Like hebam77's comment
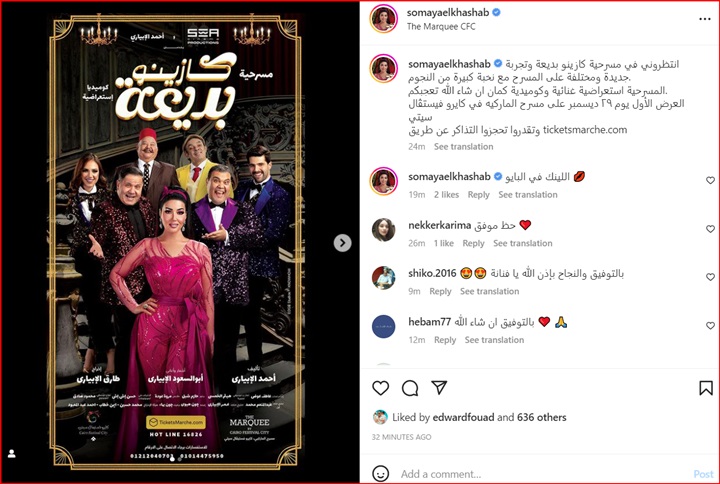The width and height of the screenshot is (720, 484). coord(710,325)
